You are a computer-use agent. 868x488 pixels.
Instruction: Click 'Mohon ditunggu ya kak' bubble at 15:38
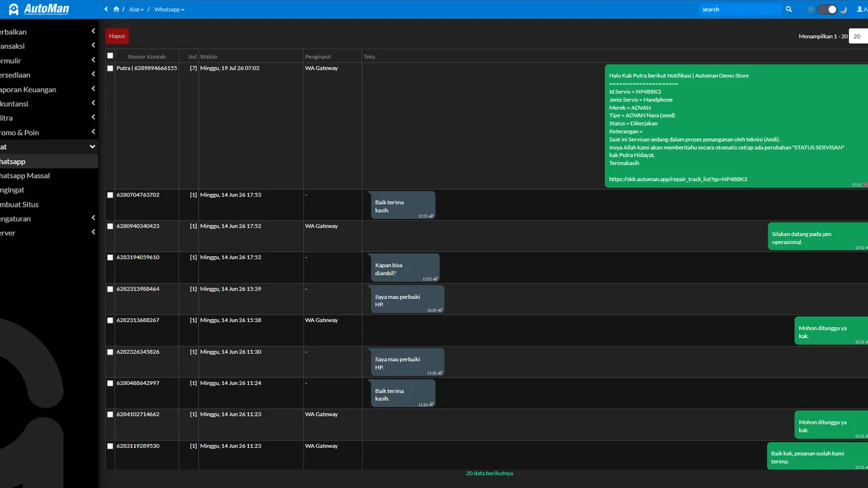tap(831, 331)
